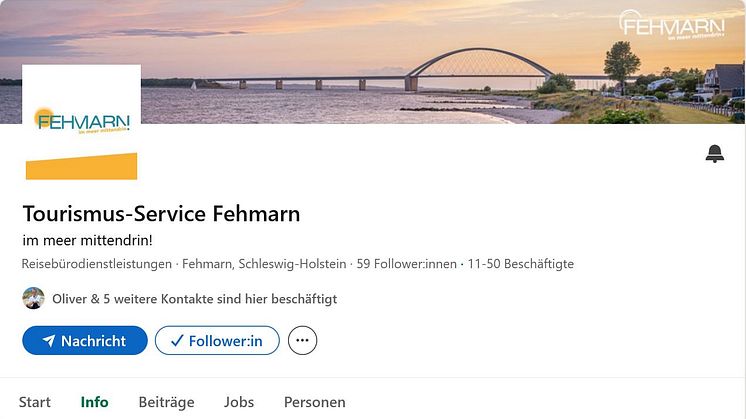Click Oliver's profile avatar picture
The width and height of the screenshot is (746, 419).
pyautogui.click(x=34, y=298)
